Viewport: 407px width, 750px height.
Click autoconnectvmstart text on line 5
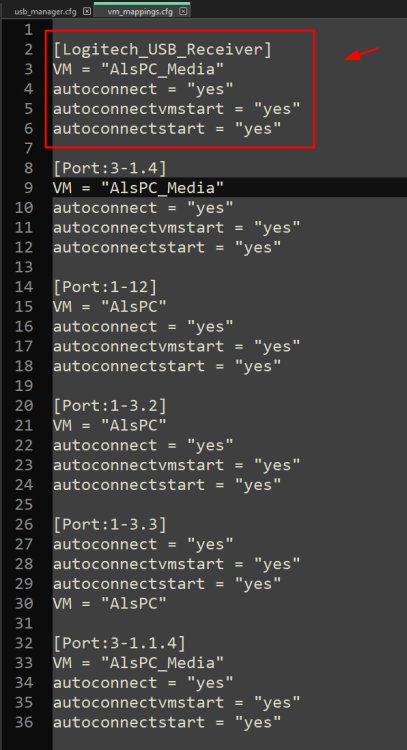(138, 109)
